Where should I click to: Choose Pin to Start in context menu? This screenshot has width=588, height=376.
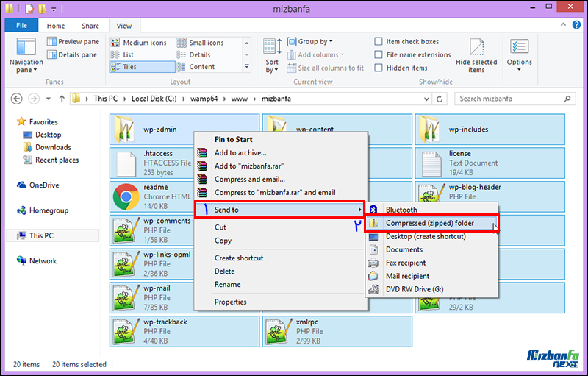click(x=233, y=139)
